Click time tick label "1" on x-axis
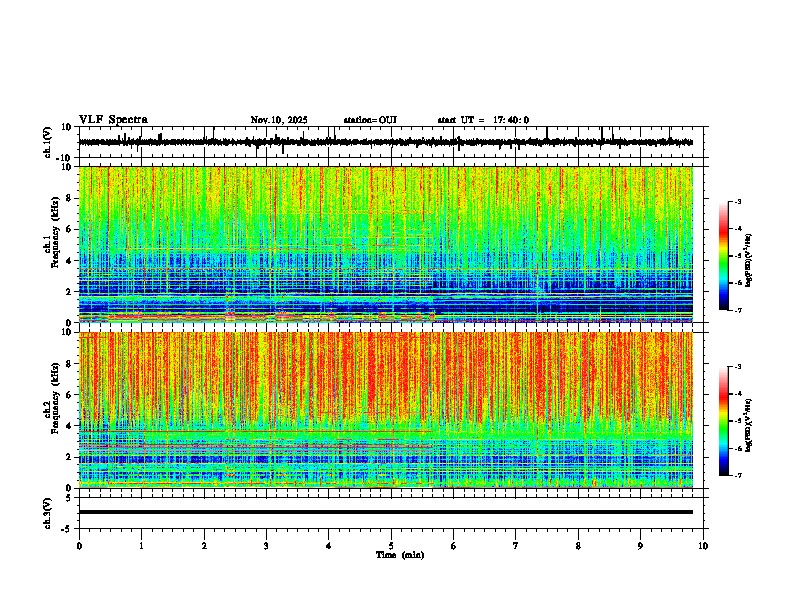This screenshot has height=612, width=792. (141, 546)
